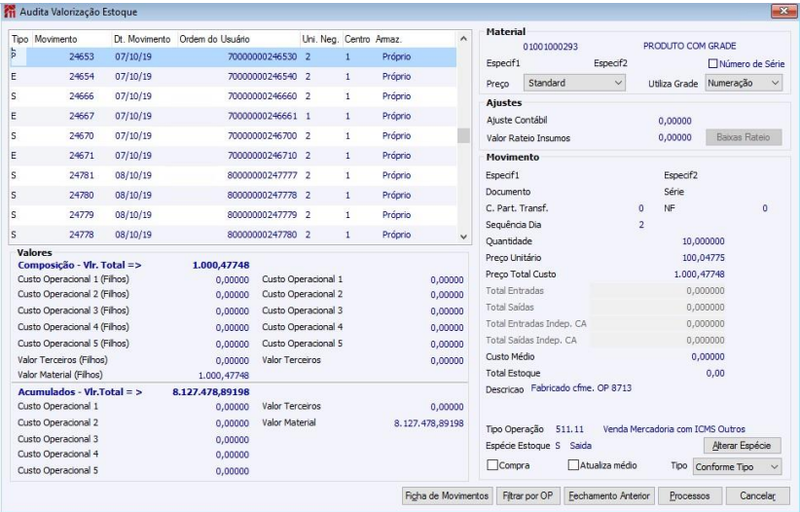Screen dimensions: 800x512
Task: Select movement row 24781 dated 08/10/19
Action: pos(233,175)
